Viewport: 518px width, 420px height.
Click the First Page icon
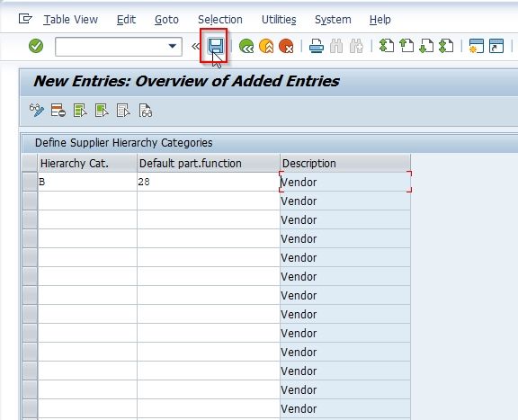click(x=387, y=46)
